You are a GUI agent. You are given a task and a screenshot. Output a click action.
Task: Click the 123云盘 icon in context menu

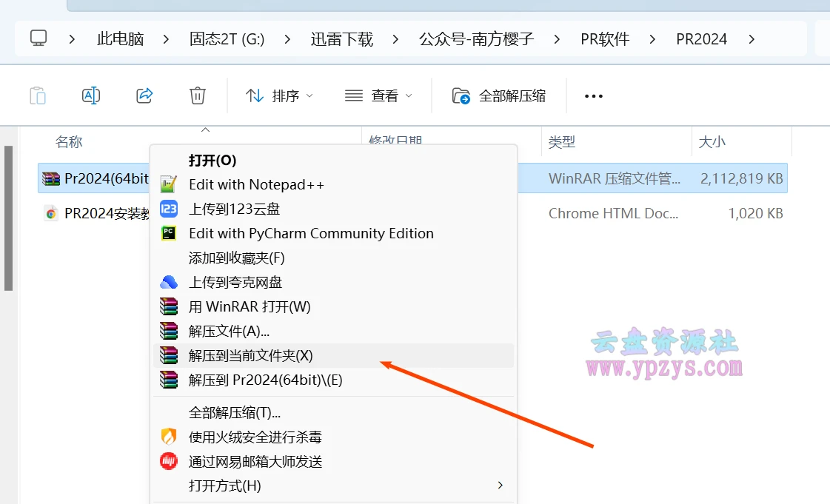(168, 209)
